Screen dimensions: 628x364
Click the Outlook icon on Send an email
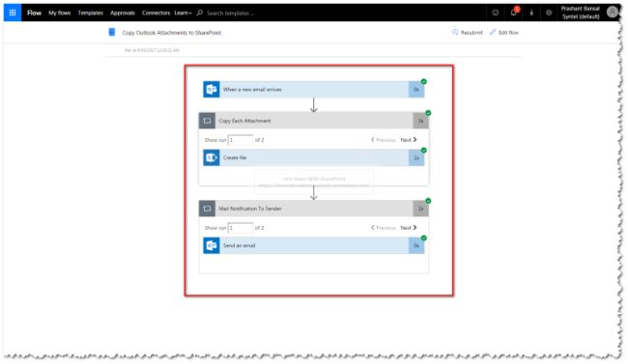pyautogui.click(x=211, y=245)
